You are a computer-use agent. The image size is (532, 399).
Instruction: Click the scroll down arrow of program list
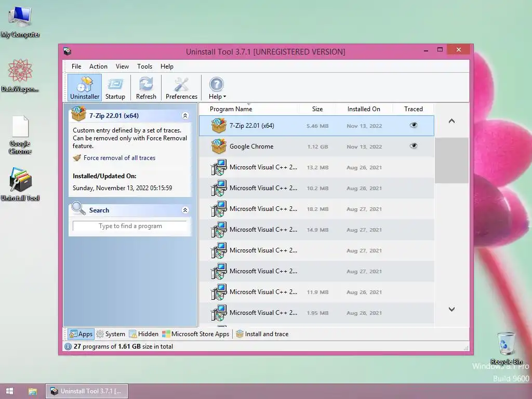(x=451, y=309)
